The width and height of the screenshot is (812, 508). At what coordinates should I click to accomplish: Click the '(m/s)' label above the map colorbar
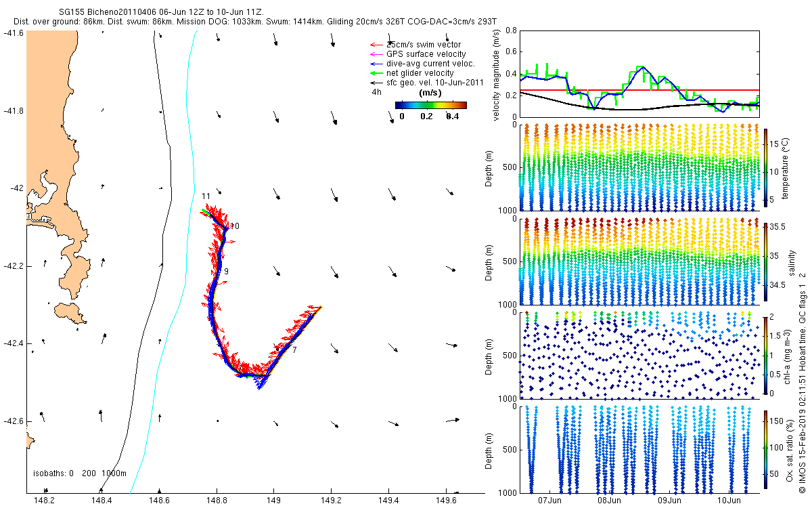click(x=430, y=92)
